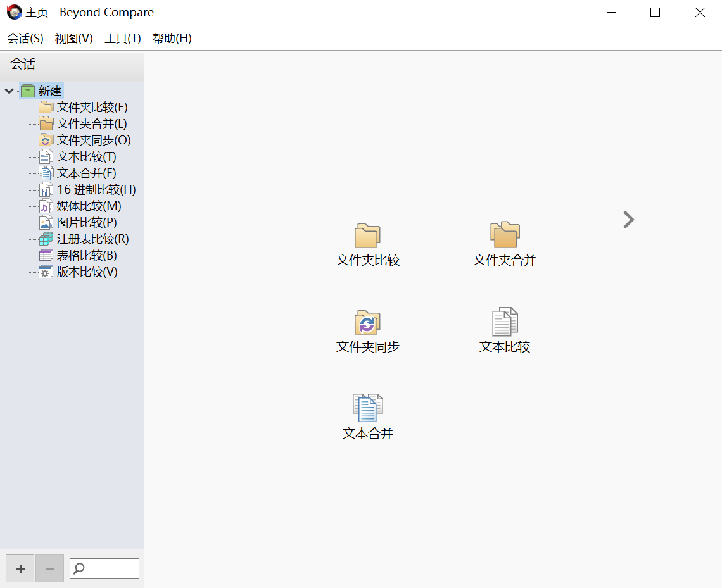Click the gear window icon beside 版本比较(V)
The image size is (722, 588).
tap(46, 272)
